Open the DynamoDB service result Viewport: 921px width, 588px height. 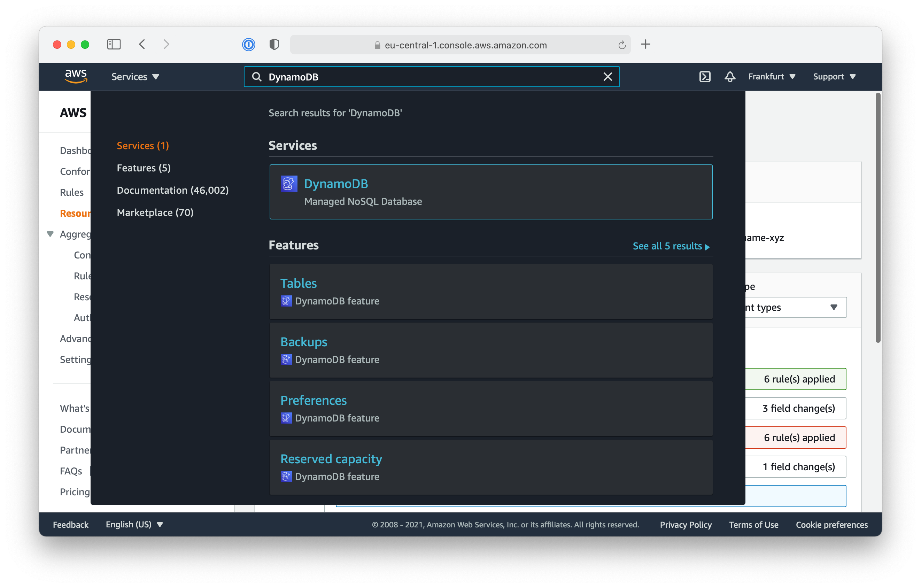click(x=491, y=192)
